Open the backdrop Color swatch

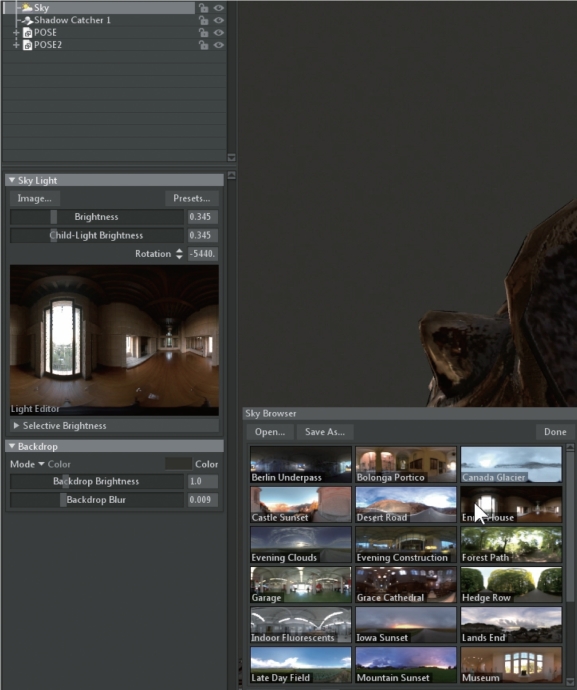pyautogui.click(x=178, y=464)
